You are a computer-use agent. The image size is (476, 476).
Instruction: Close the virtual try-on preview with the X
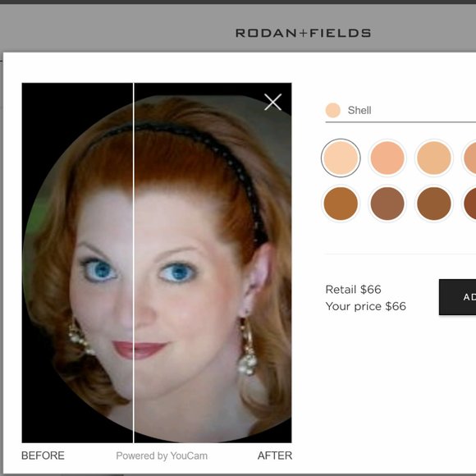click(272, 102)
